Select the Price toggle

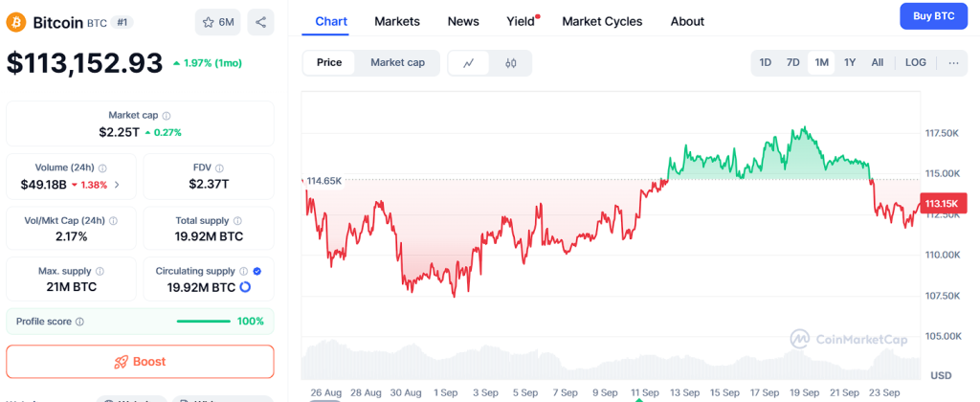click(x=329, y=62)
